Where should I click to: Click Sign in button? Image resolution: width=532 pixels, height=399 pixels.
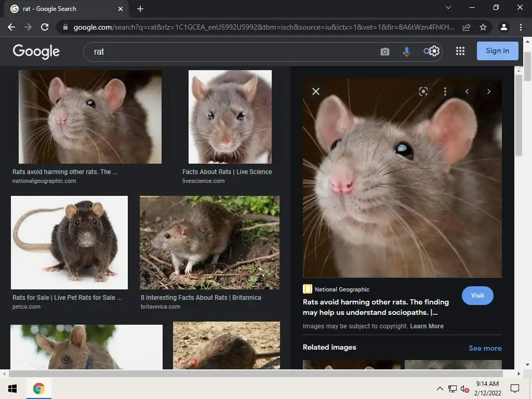point(497,51)
